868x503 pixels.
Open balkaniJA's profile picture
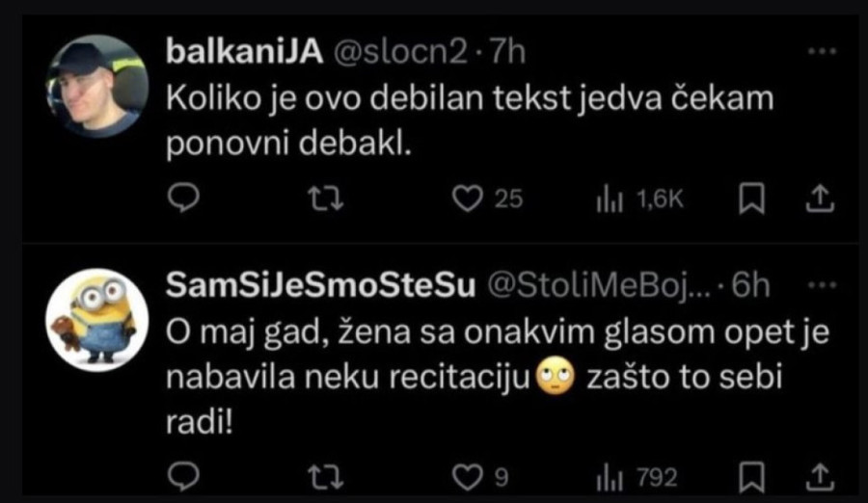click(x=97, y=86)
